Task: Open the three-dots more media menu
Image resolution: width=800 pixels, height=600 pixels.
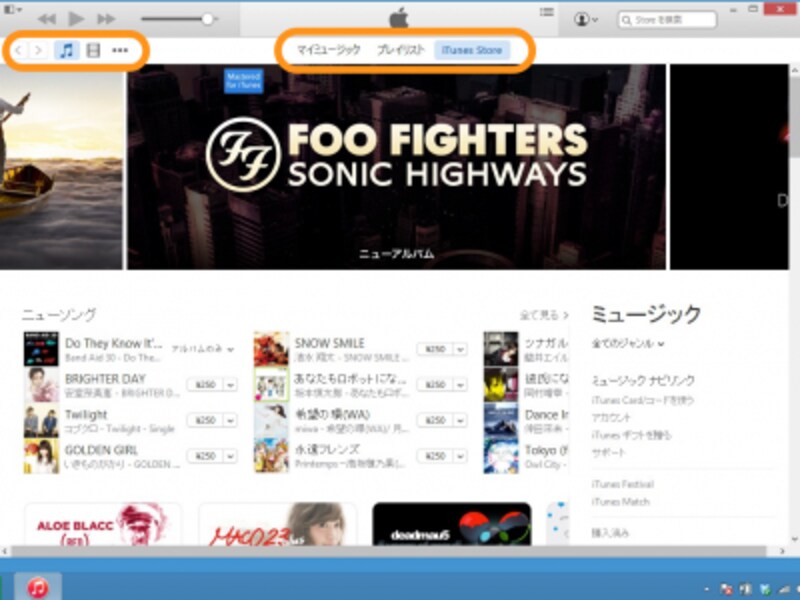Action: pos(120,50)
